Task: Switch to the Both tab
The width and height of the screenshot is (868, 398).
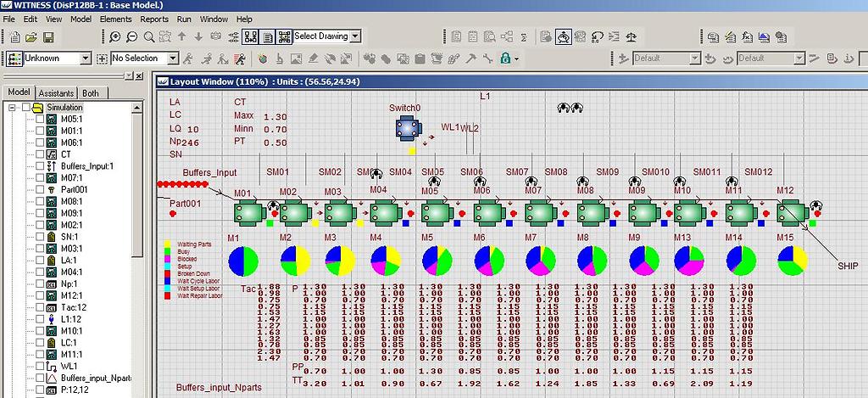Action: coord(90,93)
